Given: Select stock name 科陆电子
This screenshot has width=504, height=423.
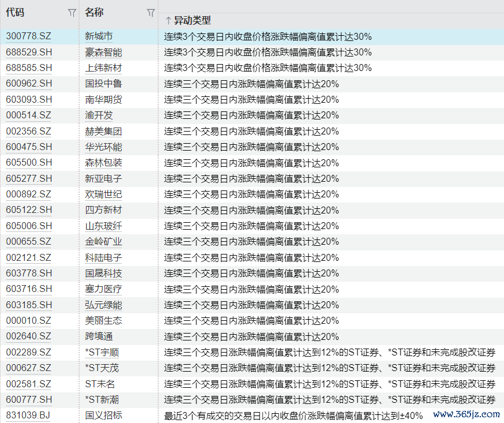Looking at the screenshot, I should (x=103, y=257).
